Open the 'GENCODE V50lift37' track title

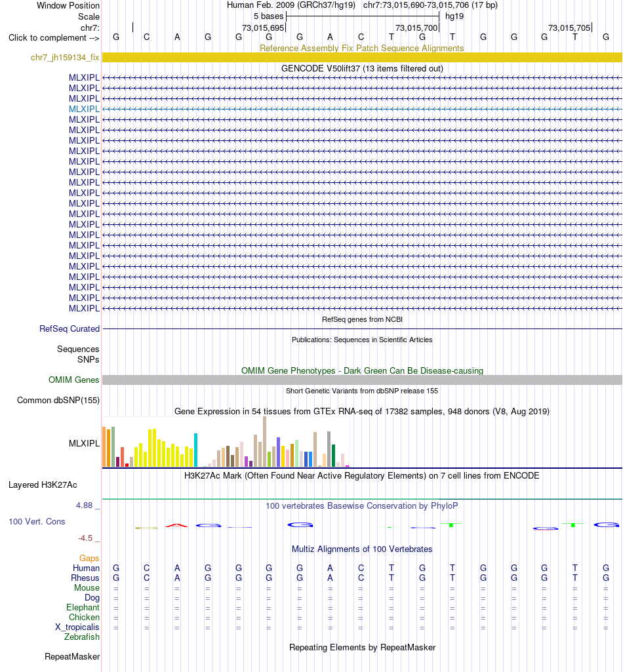pyautogui.click(x=362, y=69)
